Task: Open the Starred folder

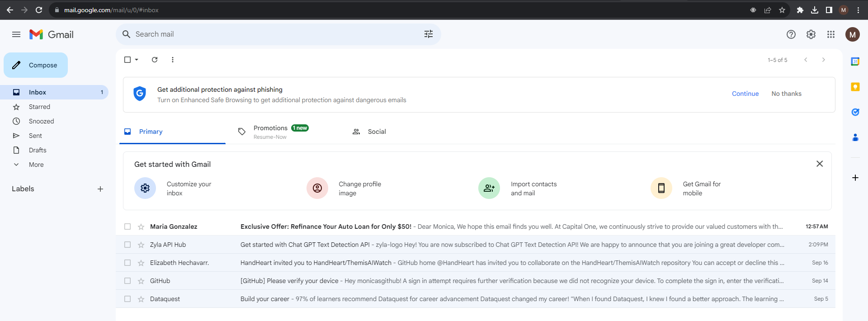Action: [x=54, y=107]
